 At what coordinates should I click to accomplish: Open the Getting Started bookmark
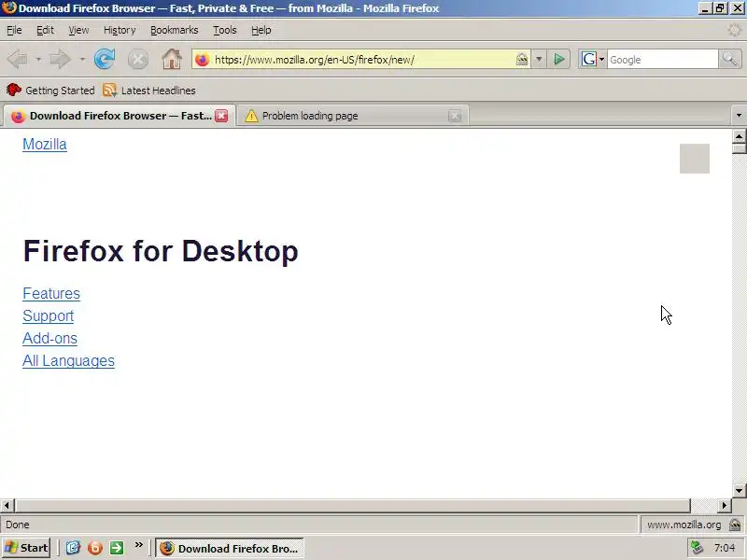50,90
